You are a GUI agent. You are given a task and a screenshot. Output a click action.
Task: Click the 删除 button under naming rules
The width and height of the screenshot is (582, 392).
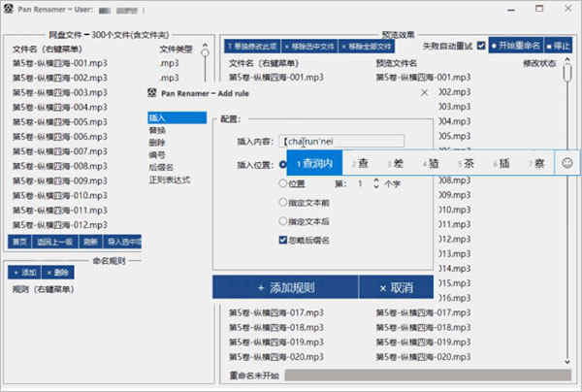click(x=57, y=273)
